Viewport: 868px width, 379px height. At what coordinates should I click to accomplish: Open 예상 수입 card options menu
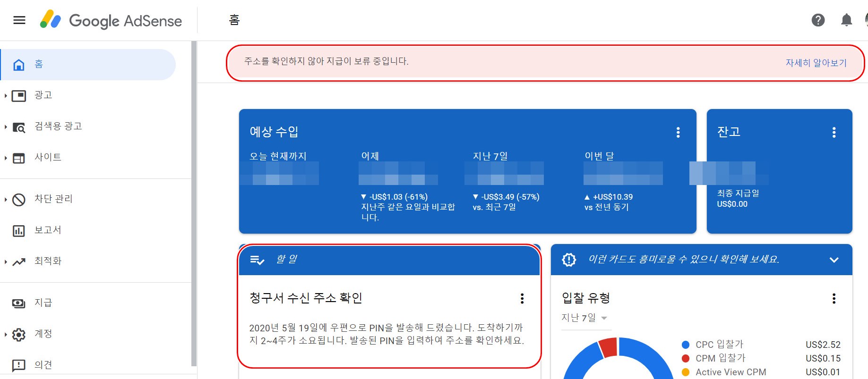(678, 132)
